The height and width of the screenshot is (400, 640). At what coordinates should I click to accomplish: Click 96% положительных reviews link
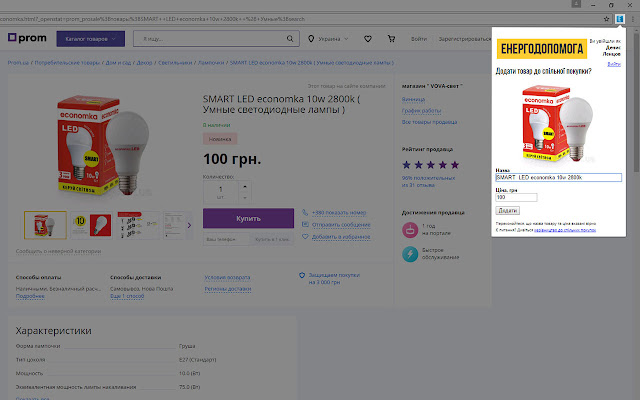pyautogui.click(x=428, y=182)
